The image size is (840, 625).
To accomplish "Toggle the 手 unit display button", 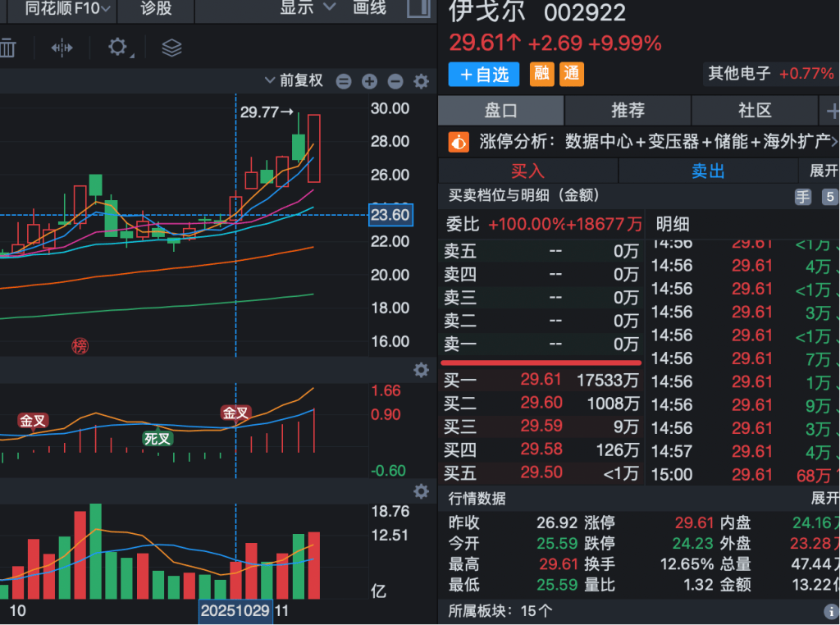I will click(803, 197).
